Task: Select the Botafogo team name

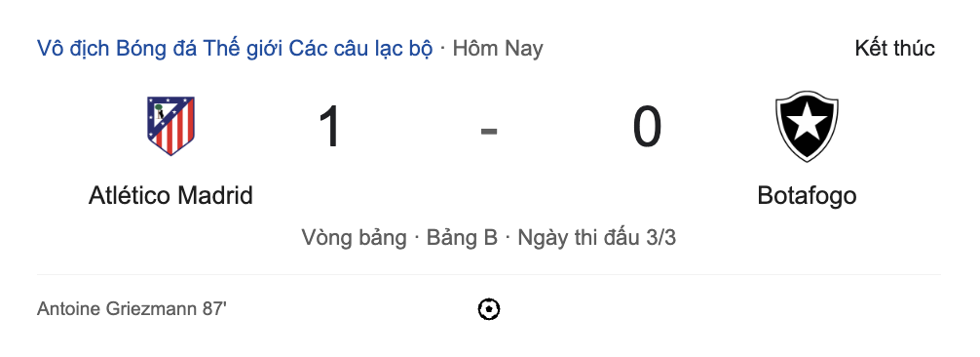Action: click(x=807, y=195)
